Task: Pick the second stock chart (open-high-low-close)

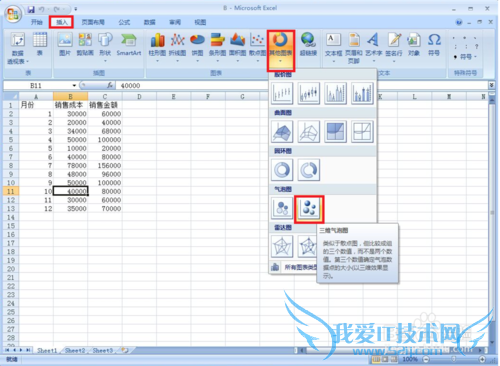Action: [x=309, y=93]
